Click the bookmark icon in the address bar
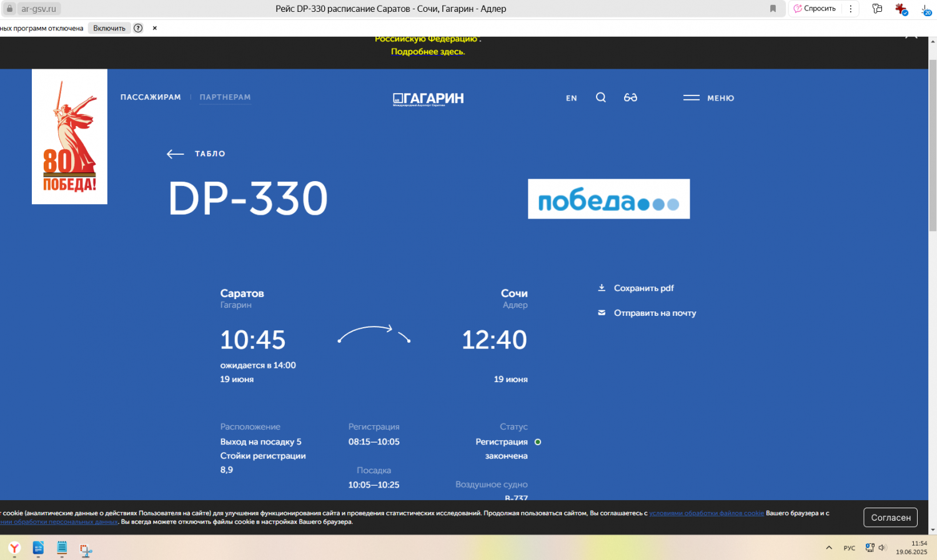 (x=773, y=9)
